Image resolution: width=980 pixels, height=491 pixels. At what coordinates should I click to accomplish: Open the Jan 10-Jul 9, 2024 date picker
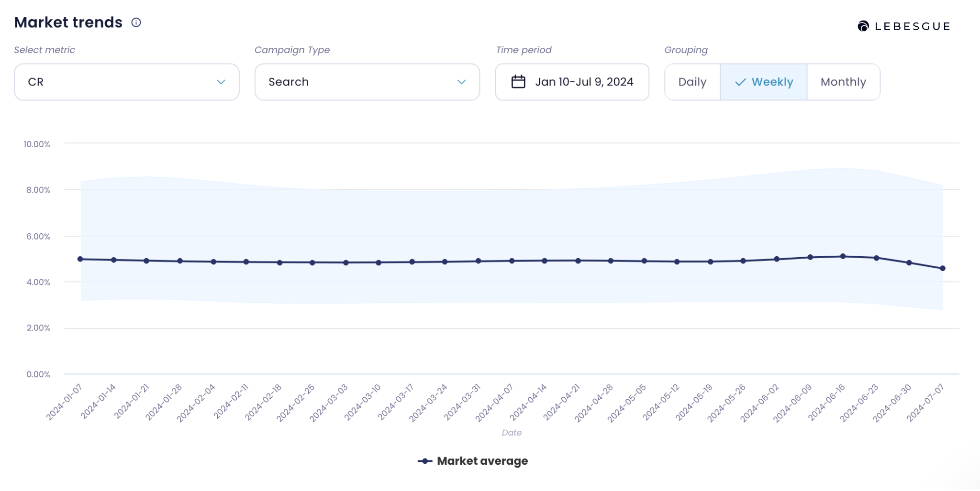pyautogui.click(x=572, y=82)
